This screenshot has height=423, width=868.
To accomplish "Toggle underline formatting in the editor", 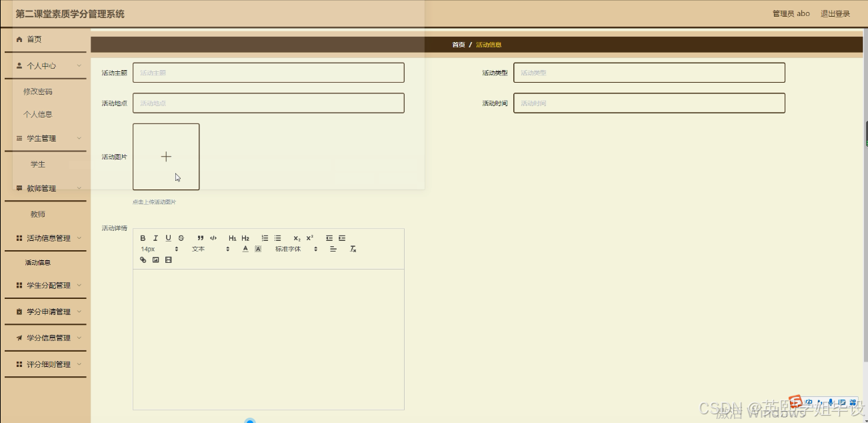I will pyautogui.click(x=168, y=238).
